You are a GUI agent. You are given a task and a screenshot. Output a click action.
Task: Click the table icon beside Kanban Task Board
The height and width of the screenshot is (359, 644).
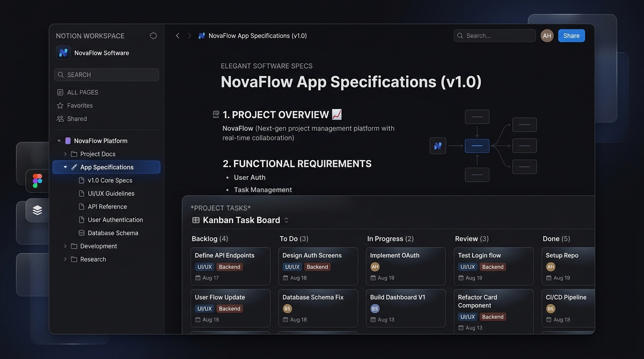(x=196, y=220)
